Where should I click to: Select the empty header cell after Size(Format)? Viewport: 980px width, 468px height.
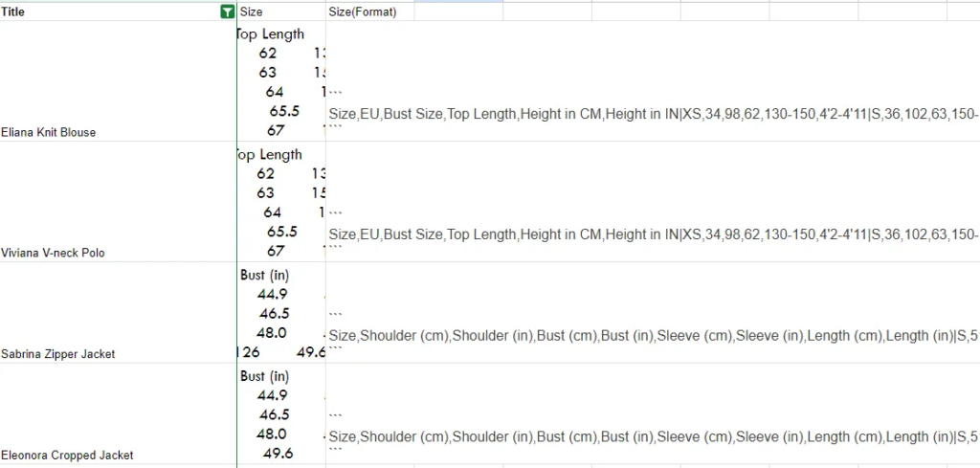pyautogui.click(x=458, y=11)
